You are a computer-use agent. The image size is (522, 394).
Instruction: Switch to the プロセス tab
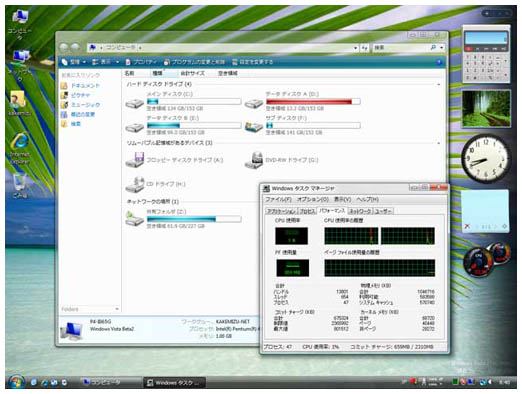pyautogui.click(x=307, y=211)
